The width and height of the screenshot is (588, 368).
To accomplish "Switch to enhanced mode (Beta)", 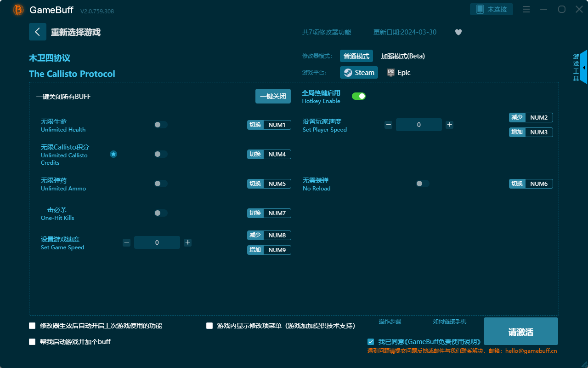I will [x=403, y=56].
